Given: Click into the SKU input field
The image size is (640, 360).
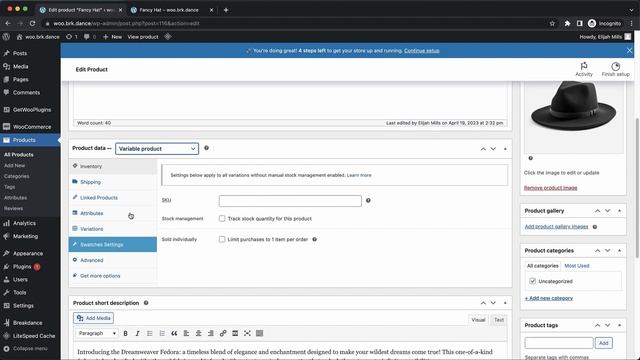Looking at the screenshot, I should pyautogui.click(x=290, y=200).
